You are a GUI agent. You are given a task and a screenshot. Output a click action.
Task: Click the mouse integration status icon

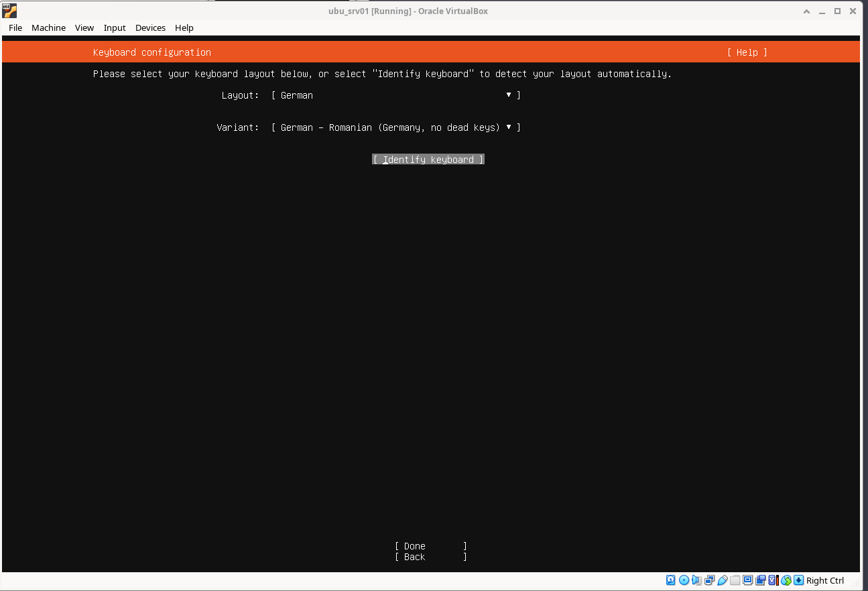point(786,580)
